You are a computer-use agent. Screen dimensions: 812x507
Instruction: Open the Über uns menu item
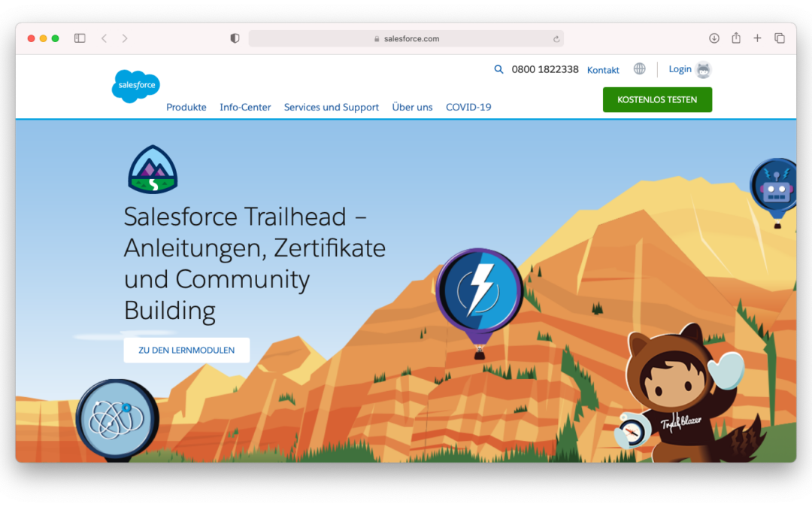pyautogui.click(x=412, y=108)
